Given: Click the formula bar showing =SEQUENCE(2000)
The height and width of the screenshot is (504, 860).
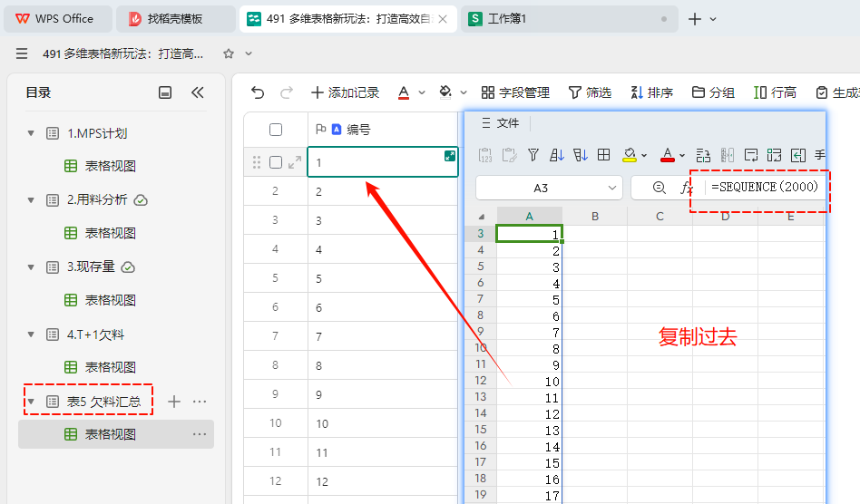Looking at the screenshot, I should [765, 188].
